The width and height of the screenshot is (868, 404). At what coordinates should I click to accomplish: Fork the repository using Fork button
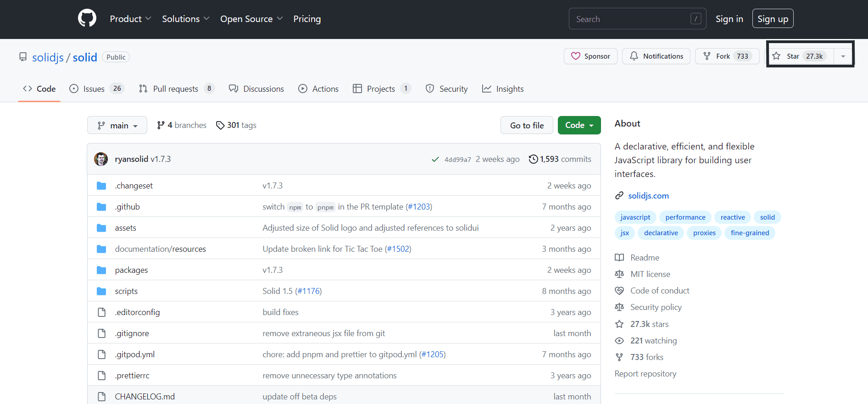[x=727, y=56]
